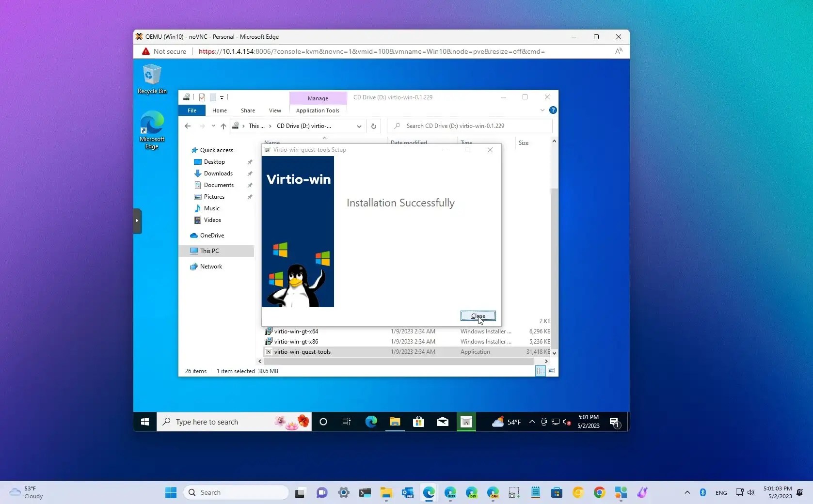Open the notifications icon in the system tray
The width and height of the screenshot is (813, 504).
coord(615,422)
